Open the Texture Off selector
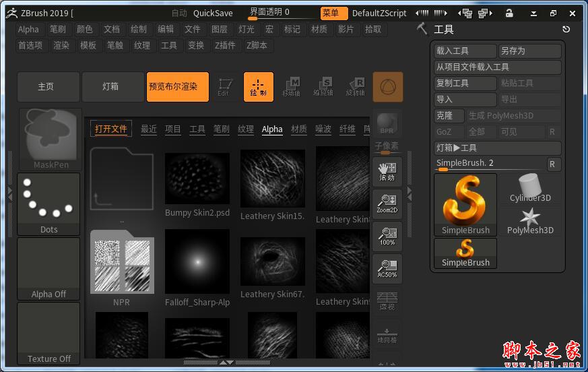 48,334
